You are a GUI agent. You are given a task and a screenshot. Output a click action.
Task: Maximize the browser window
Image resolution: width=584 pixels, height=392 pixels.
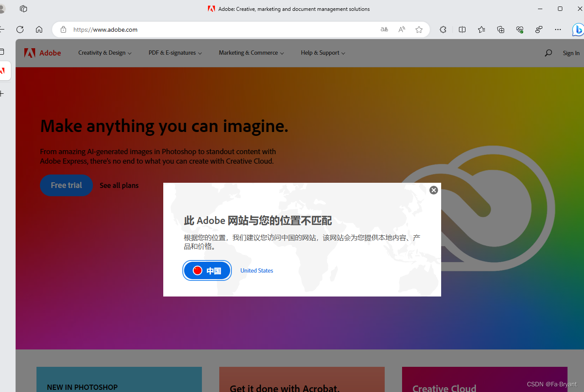tap(560, 9)
